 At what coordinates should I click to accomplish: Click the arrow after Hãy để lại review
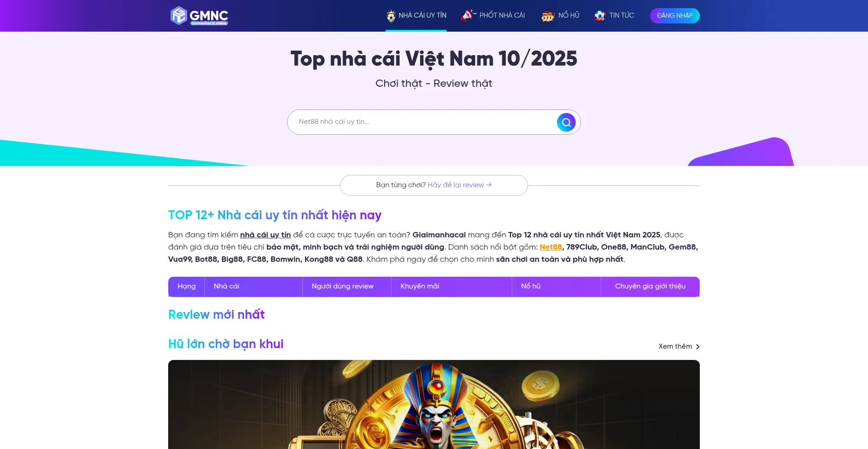[x=489, y=185]
